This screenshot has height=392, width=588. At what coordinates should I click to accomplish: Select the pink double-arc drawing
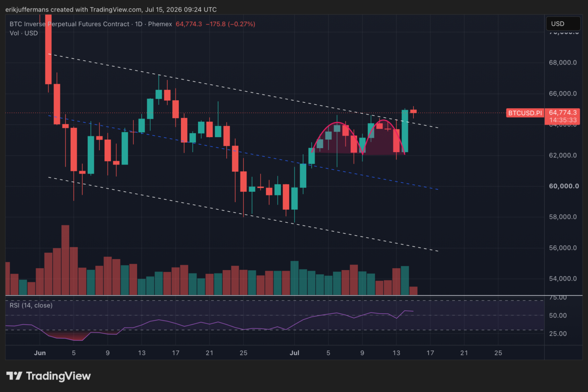pyautogui.click(x=358, y=136)
